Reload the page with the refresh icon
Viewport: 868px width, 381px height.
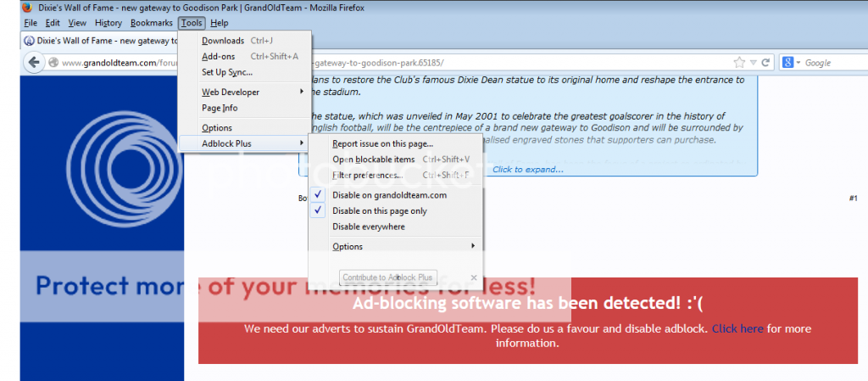(765, 63)
